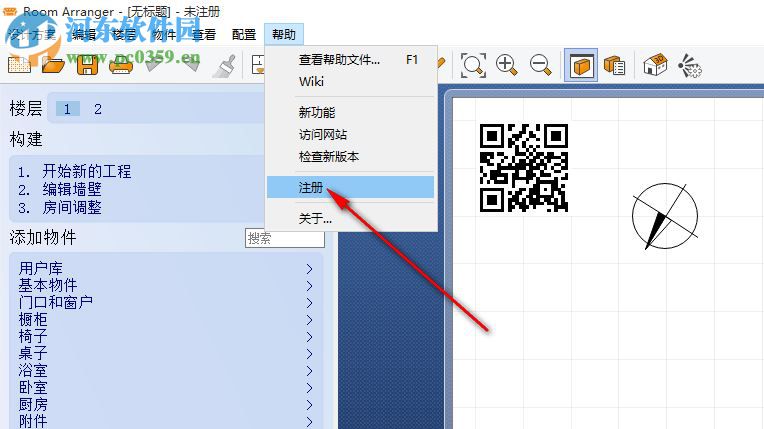Toggle the highlighted 2D box view icon

(x=581, y=65)
